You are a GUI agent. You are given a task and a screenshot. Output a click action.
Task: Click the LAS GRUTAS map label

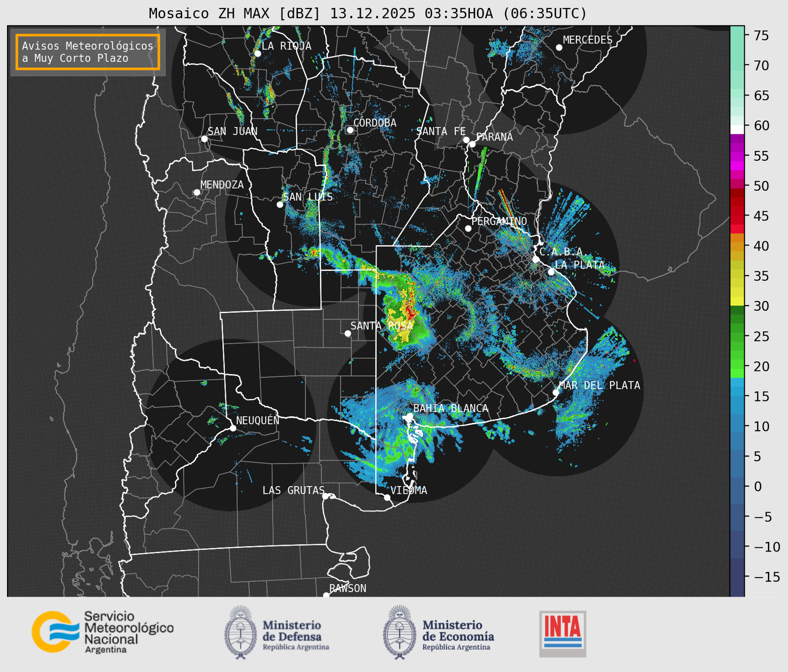pos(293,490)
